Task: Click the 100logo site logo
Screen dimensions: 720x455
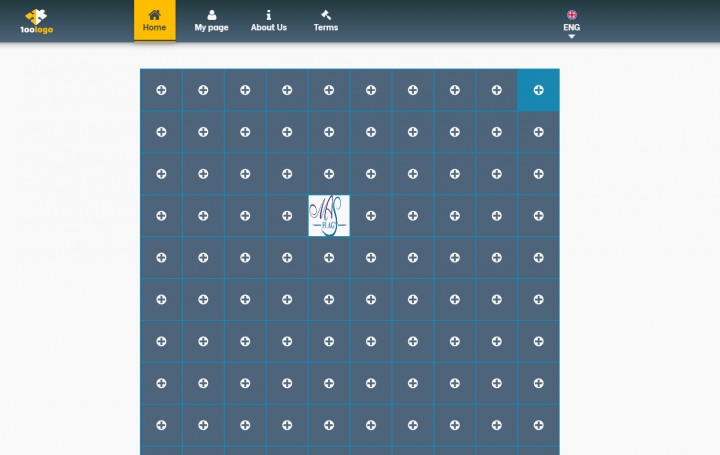Action: coord(37,21)
